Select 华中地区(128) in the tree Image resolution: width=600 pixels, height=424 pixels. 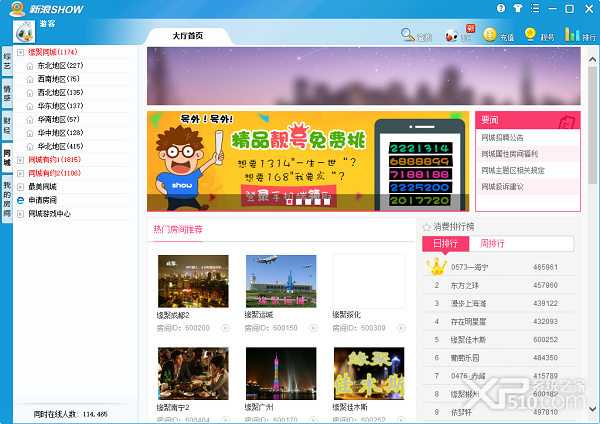coord(60,133)
